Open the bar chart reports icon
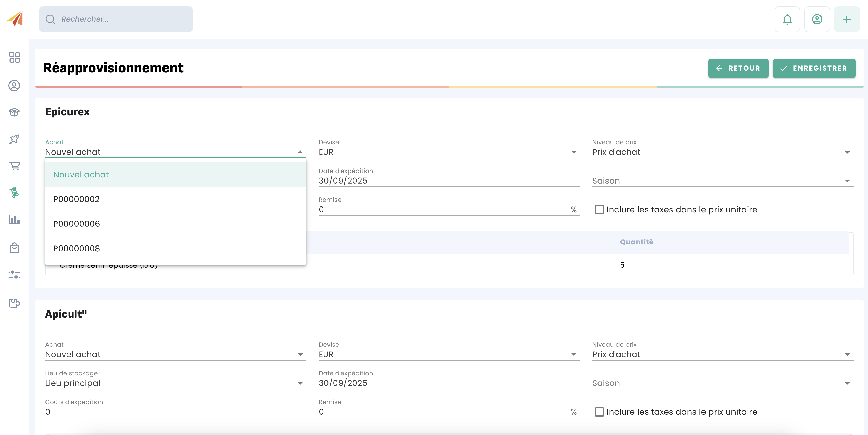The width and height of the screenshot is (868, 435). click(x=14, y=220)
